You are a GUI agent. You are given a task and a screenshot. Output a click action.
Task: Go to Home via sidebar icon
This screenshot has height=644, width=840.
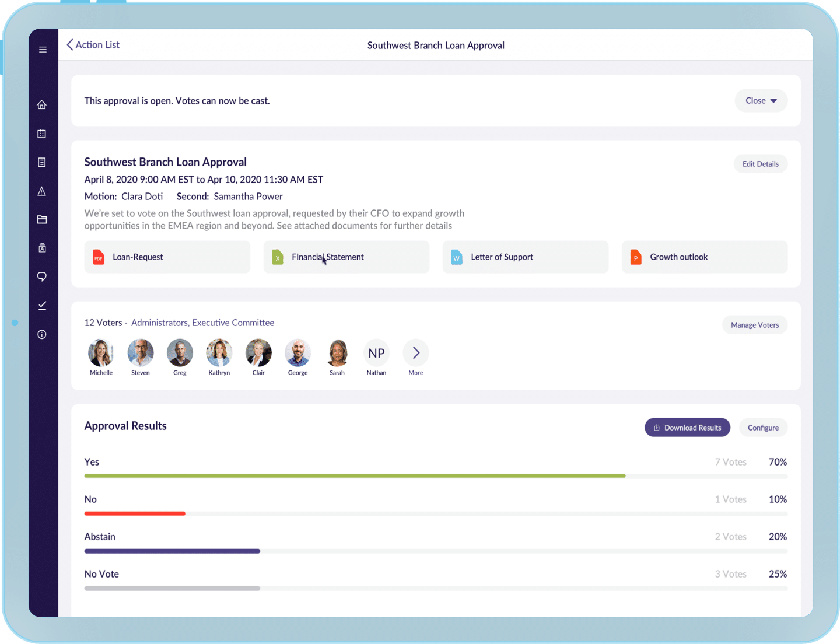click(42, 105)
